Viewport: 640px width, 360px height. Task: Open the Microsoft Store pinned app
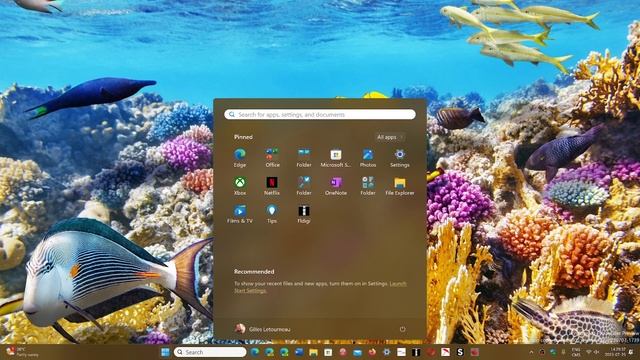click(336, 158)
